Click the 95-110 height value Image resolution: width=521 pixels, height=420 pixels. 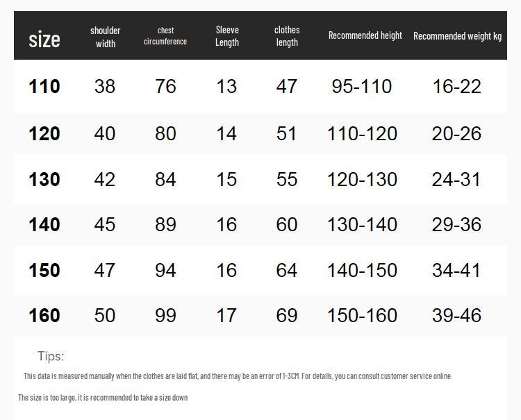pyautogui.click(x=361, y=86)
